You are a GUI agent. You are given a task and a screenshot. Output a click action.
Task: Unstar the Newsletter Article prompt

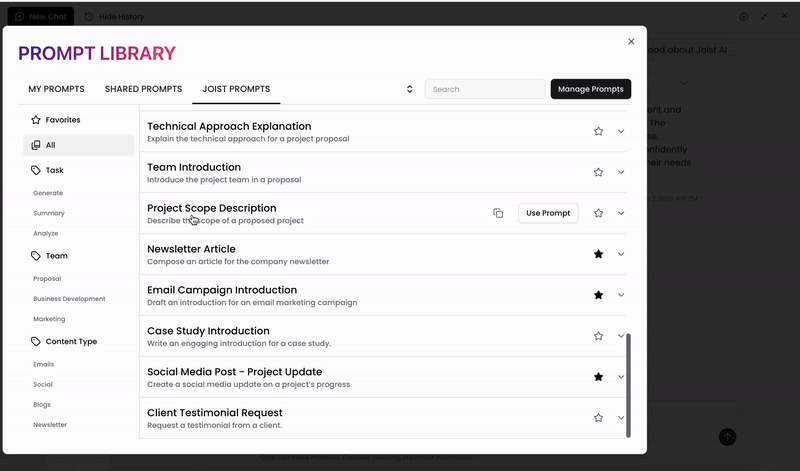pos(598,254)
